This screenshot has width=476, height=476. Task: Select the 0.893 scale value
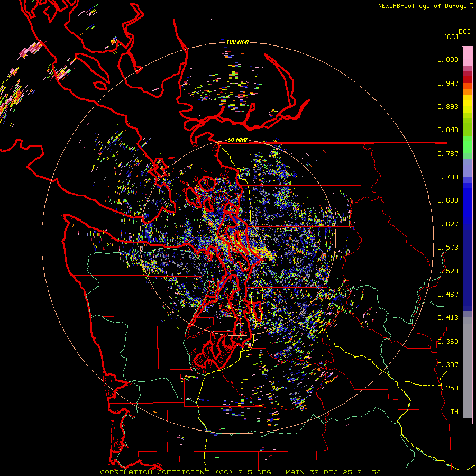pos(448,106)
